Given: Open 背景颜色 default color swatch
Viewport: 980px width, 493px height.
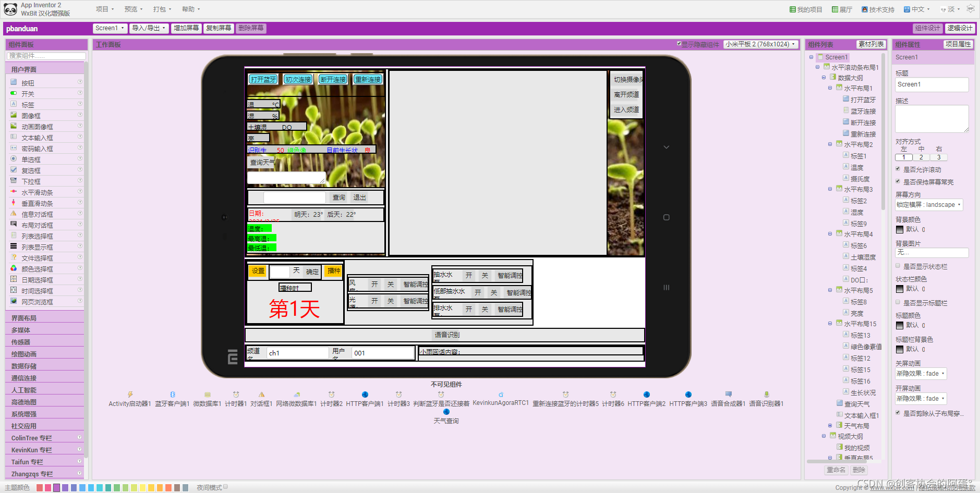Looking at the screenshot, I should [x=899, y=229].
